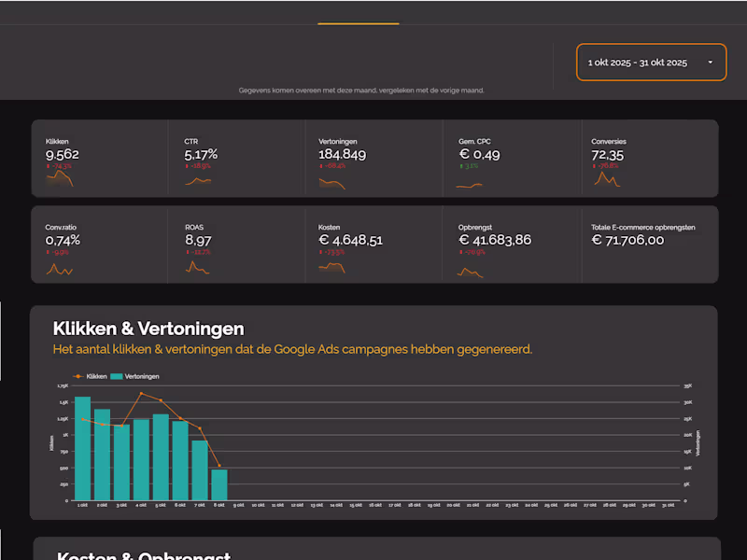Click the Kosten & Opbrengst heading
Viewport: 747px width, 560px height.
tap(140, 555)
